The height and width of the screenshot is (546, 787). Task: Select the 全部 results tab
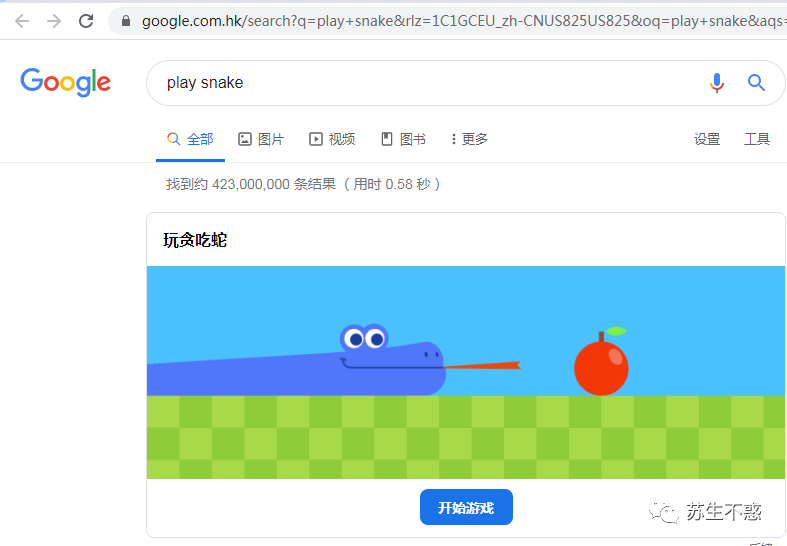click(190, 139)
